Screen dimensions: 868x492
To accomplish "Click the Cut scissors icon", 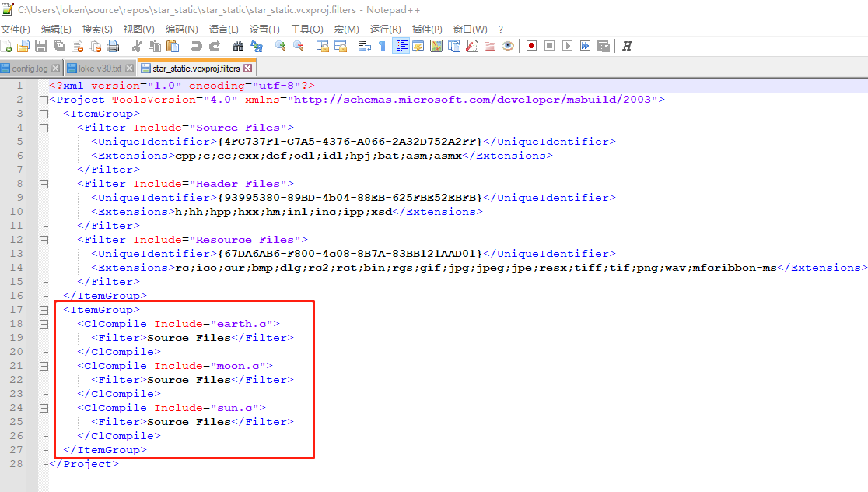I will [x=137, y=46].
